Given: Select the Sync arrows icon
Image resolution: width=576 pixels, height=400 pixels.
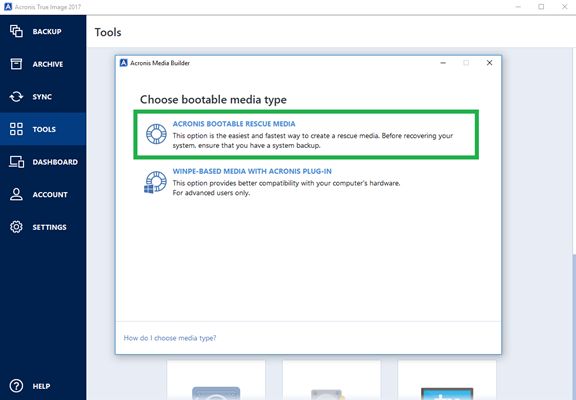Looking at the screenshot, I should [16, 97].
